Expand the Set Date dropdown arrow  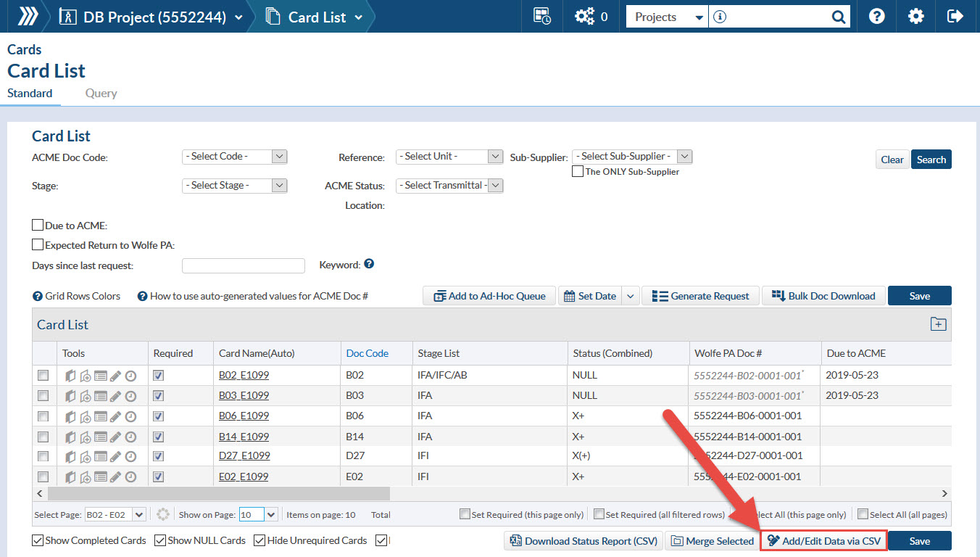point(630,296)
